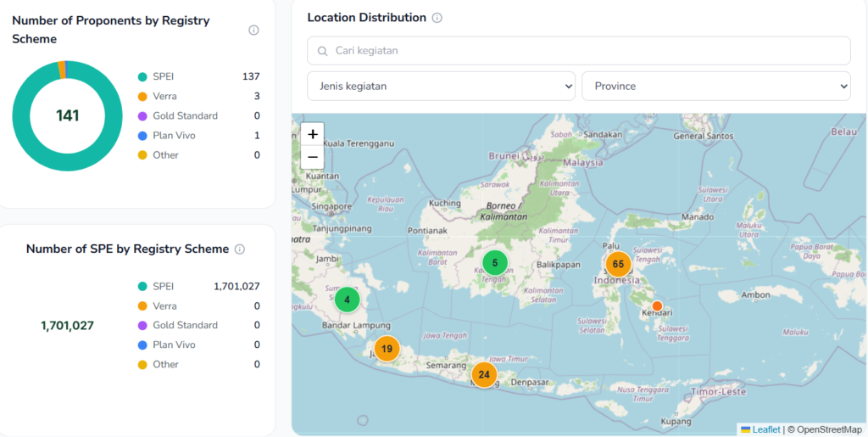Viewport: 868px width, 437px height.
Task: Click the Pontianak label on the map
Action: click(x=426, y=231)
